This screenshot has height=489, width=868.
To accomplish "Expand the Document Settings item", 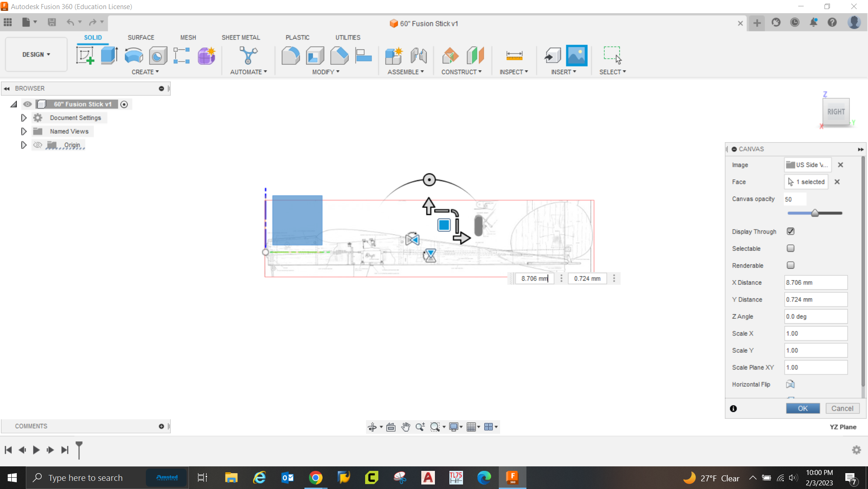I will click(23, 117).
